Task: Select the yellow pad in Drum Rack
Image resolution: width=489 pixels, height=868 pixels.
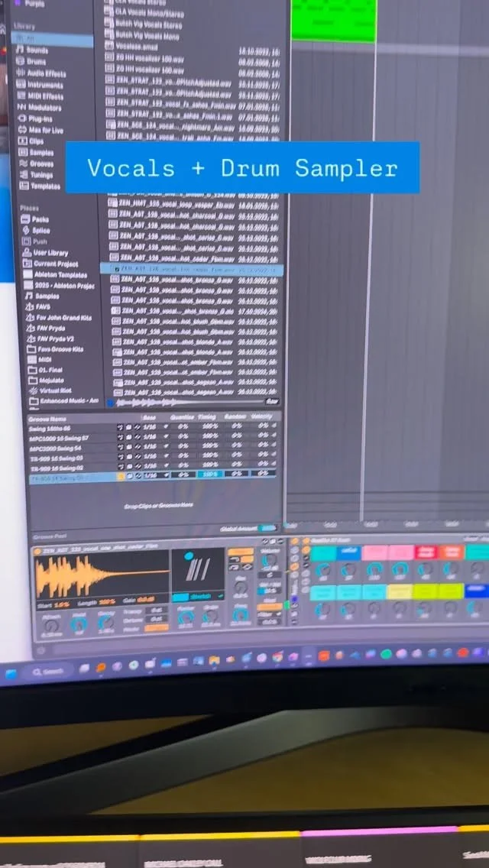Action: (400, 591)
